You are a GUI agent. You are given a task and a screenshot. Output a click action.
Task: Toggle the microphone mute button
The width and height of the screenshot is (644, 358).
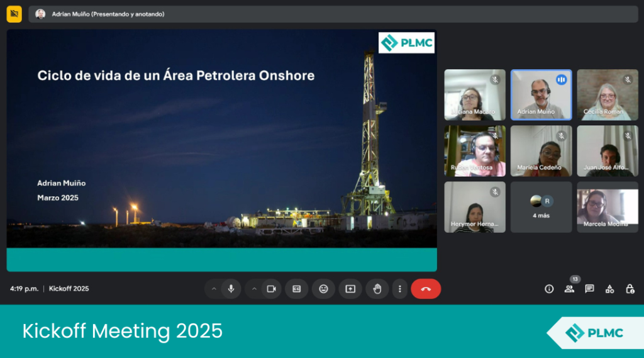pos(231,289)
